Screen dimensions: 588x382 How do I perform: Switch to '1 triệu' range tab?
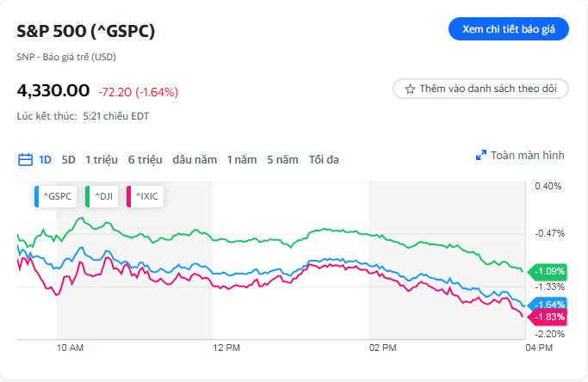point(102,160)
